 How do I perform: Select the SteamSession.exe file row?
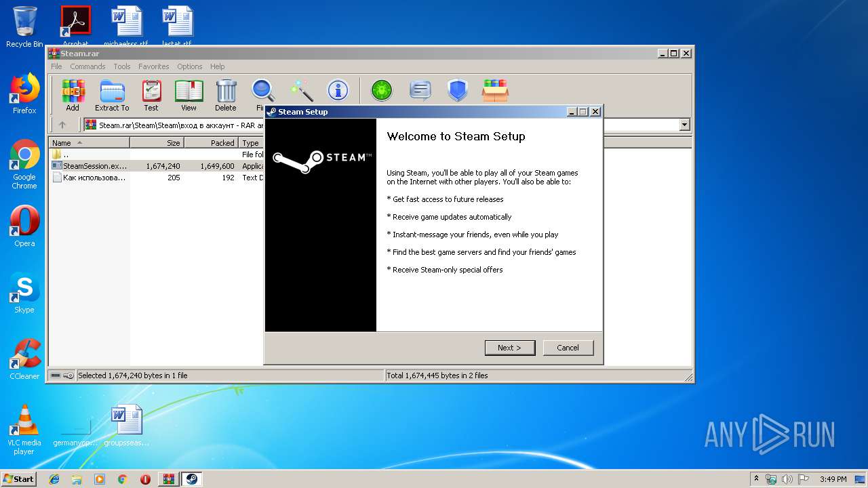click(157, 166)
